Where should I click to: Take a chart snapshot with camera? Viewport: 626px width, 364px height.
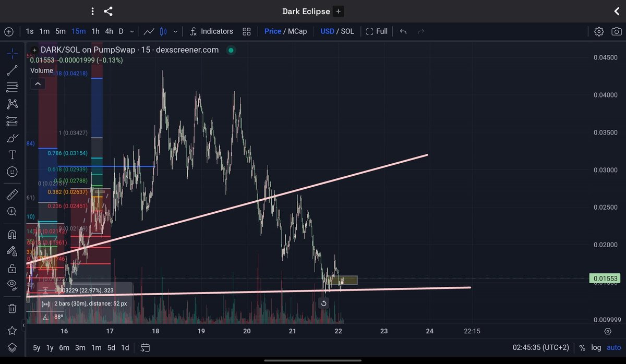(616, 31)
